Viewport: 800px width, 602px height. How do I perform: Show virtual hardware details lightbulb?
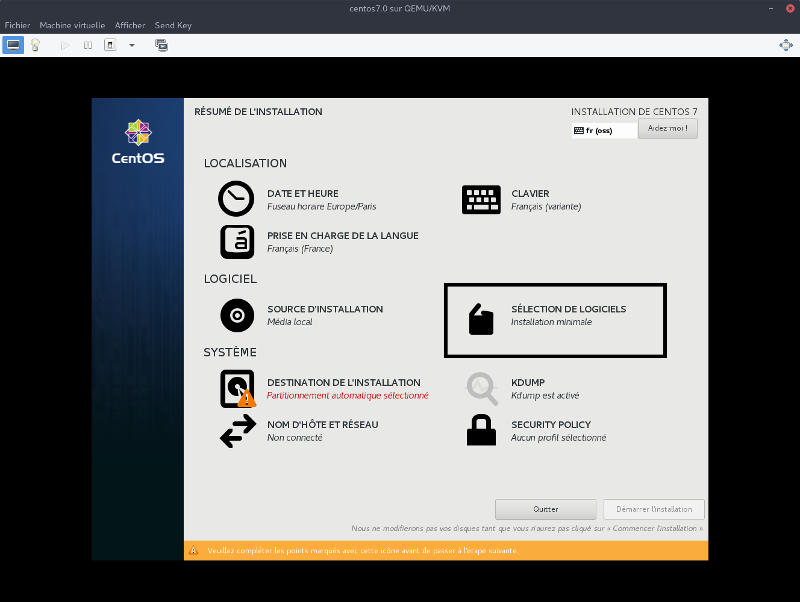35,45
